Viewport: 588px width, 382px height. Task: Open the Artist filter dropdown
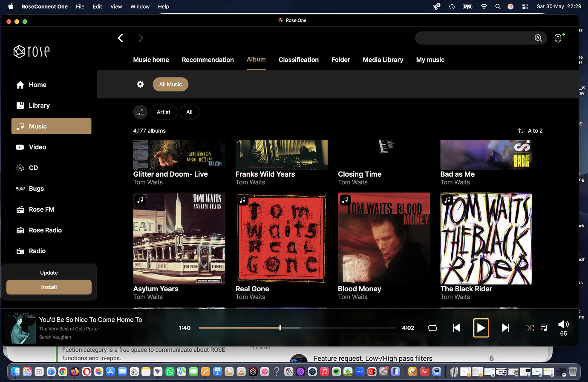click(164, 112)
